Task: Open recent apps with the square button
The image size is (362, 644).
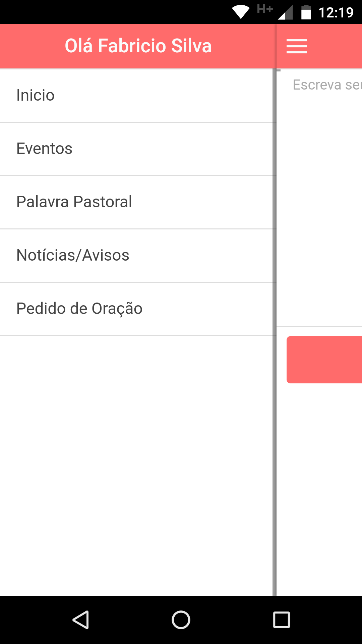Action: tap(282, 620)
